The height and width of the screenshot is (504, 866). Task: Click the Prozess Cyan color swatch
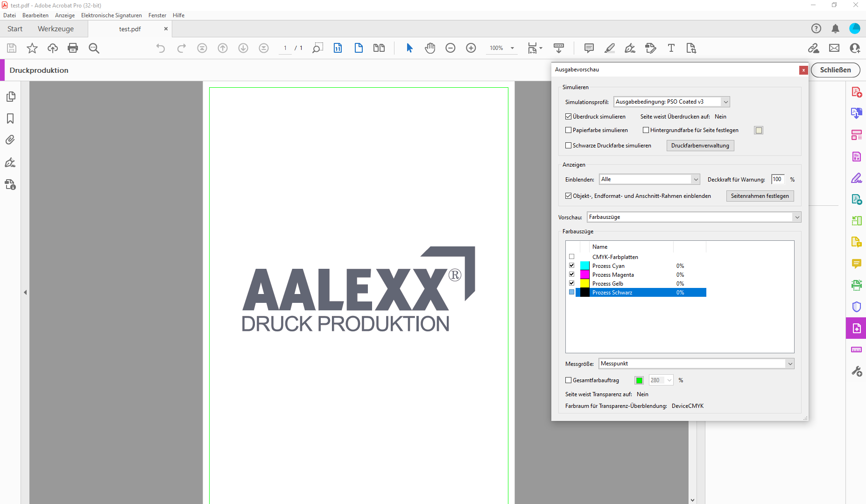click(584, 265)
